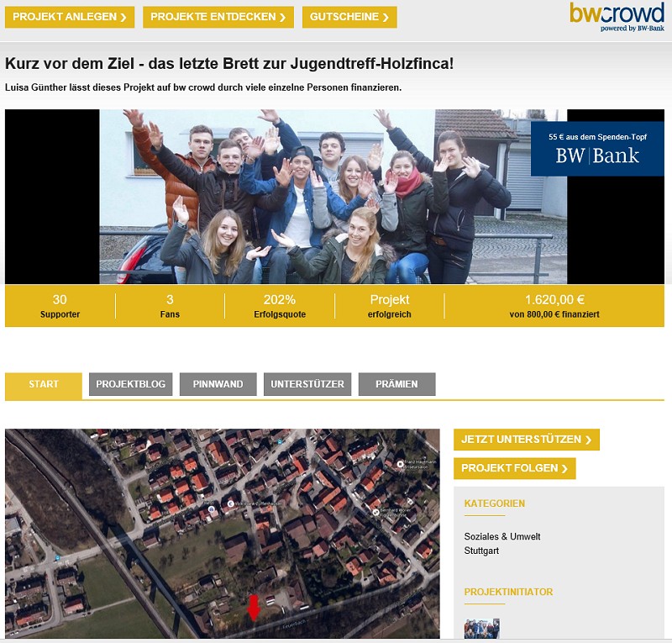View the Prämien tab
The image size is (672, 643).
click(x=396, y=385)
